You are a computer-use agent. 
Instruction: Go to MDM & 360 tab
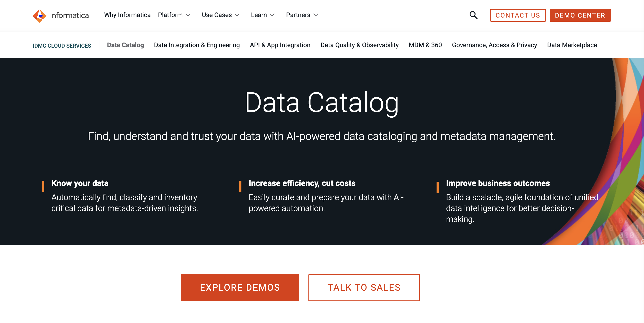click(x=425, y=45)
